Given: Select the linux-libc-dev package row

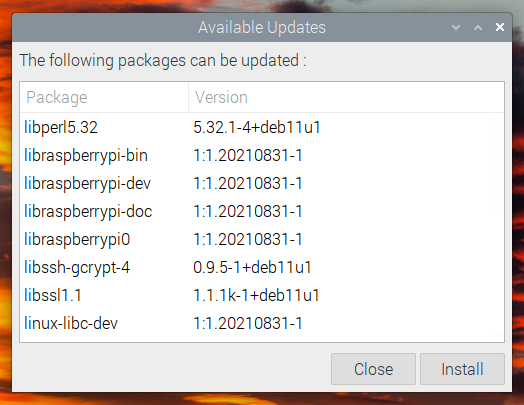Looking at the screenshot, I should coord(262,323).
